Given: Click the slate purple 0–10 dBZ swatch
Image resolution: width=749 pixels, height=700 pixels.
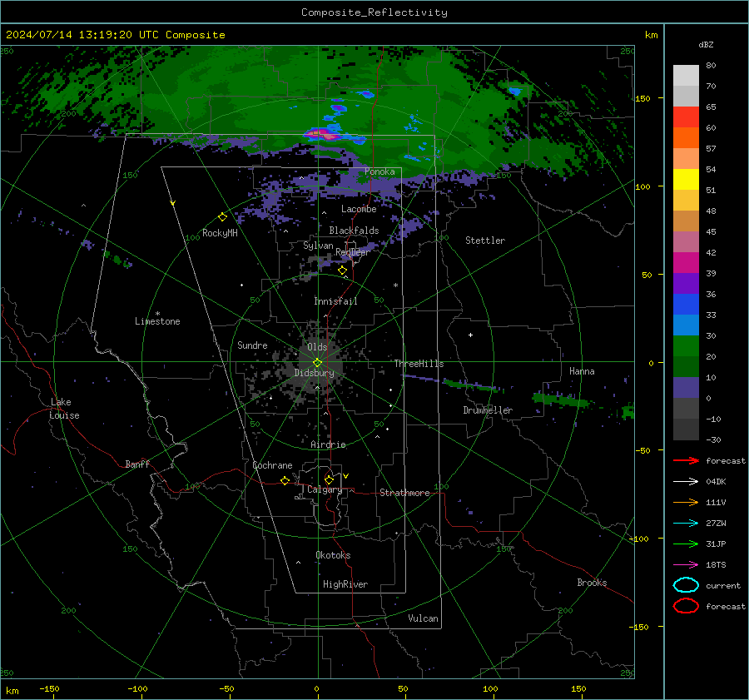Looking at the screenshot, I should point(686,387).
